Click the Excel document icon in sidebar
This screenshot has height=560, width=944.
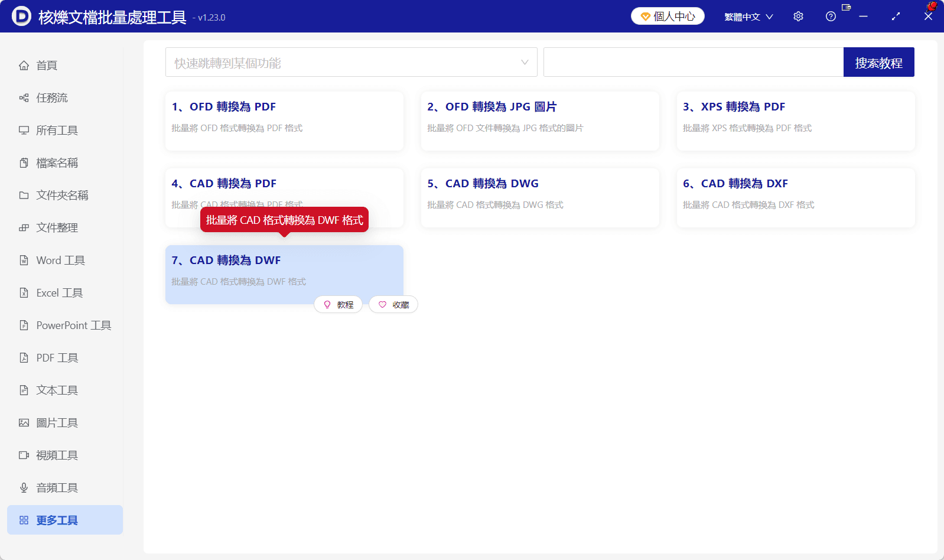[24, 292]
